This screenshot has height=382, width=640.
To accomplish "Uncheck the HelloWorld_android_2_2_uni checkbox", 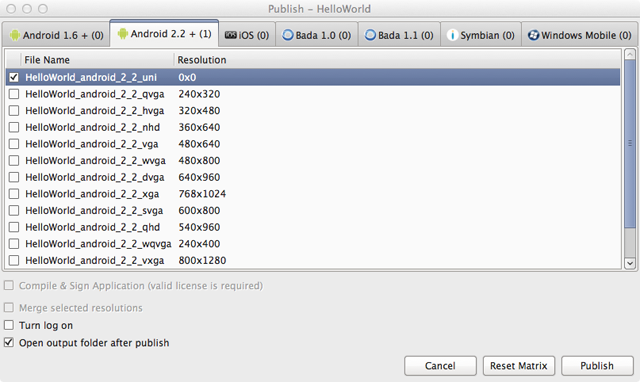I will click(x=14, y=77).
